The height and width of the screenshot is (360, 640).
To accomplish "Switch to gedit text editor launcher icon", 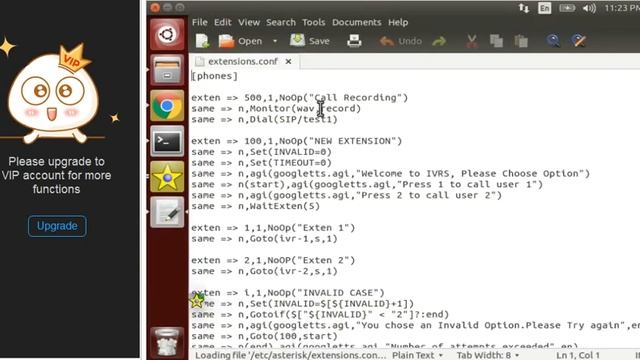I will coord(167,212).
